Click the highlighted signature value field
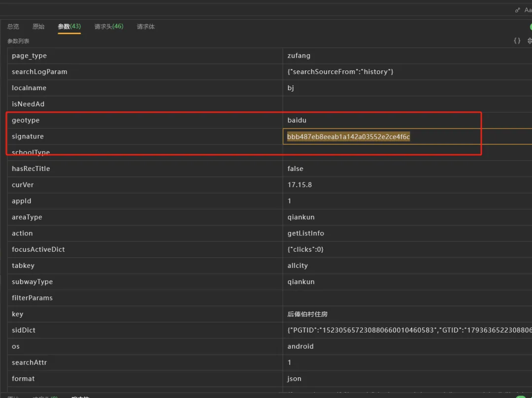The width and height of the screenshot is (532, 398). [407, 136]
